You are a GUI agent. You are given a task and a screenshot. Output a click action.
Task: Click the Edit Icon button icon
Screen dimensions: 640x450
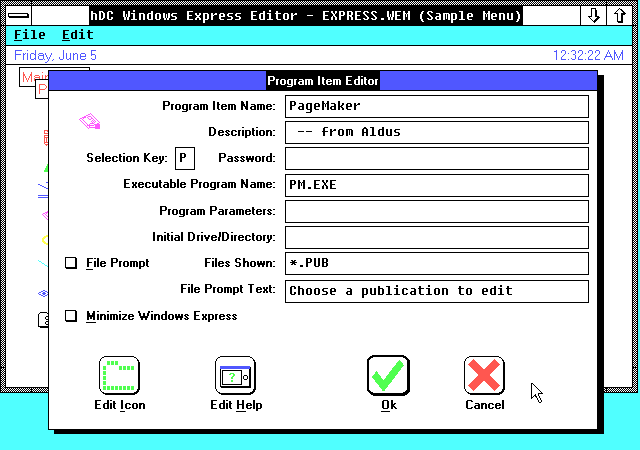tap(119, 375)
